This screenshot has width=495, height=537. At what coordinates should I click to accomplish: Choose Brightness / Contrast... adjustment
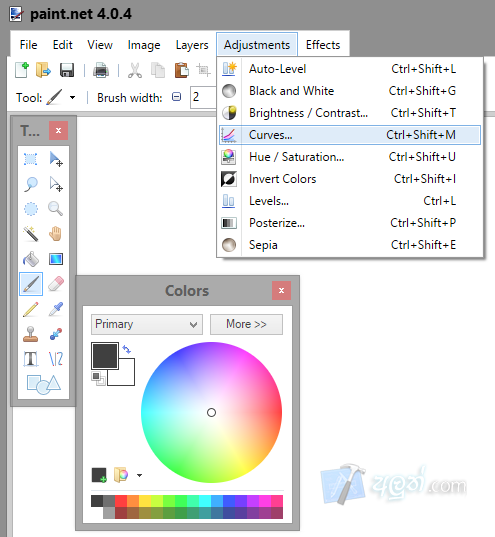[x=350, y=113]
